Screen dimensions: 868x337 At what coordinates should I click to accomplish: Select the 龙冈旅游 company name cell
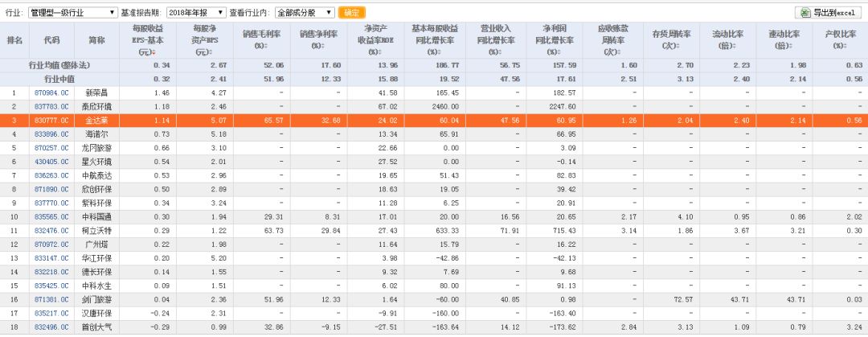tap(97, 148)
